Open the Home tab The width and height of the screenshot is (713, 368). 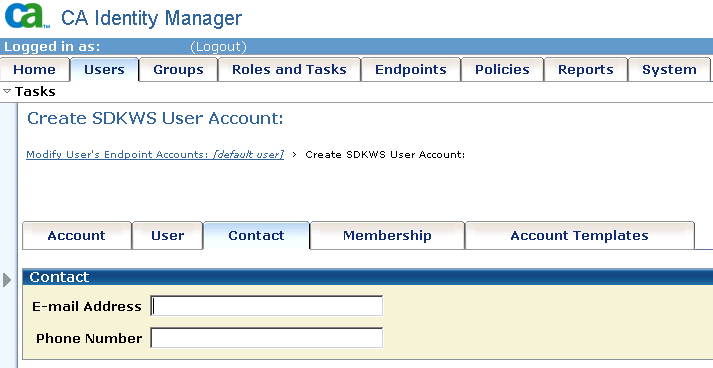[35, 70]
